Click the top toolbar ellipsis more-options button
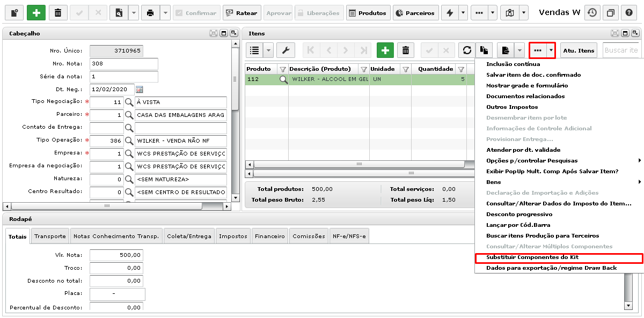644x318 pixels. point(480,13)
